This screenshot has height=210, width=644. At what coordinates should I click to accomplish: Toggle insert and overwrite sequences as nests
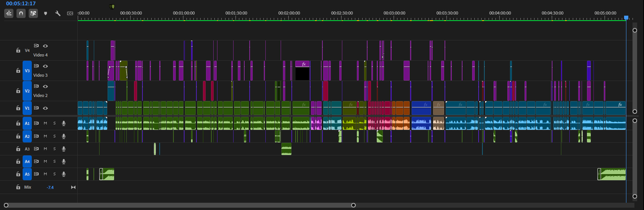(x=9, y=13)
